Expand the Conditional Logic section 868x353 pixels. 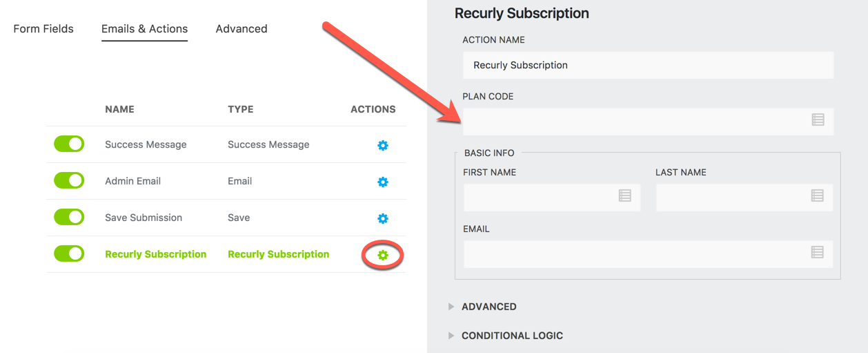pos(512,336)
